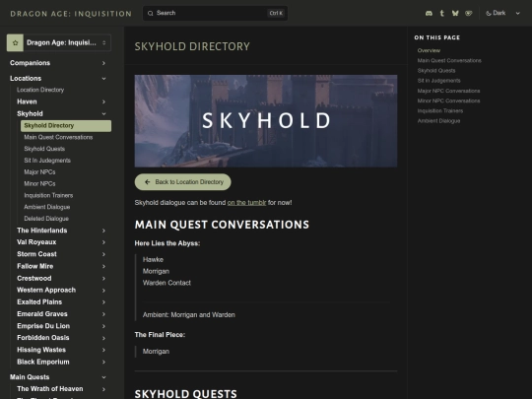
Task: Open the Hissing Wastes sidebar label
Action: 41,350
